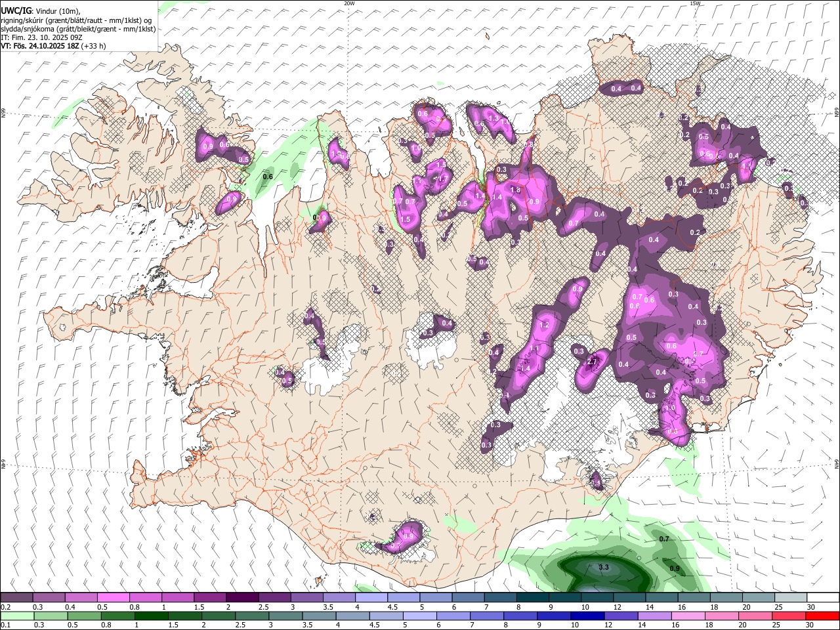The image size is (840, 630).
Task: Click the black '0.6' rain value in Húnaflói
Action: [x=268, y=177]
